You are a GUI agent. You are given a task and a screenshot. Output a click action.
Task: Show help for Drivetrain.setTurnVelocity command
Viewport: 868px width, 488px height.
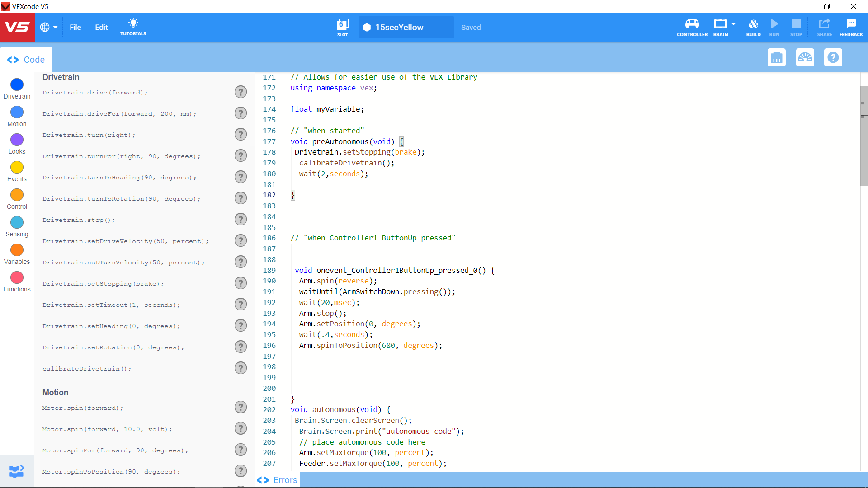click(x=241, y=262)
